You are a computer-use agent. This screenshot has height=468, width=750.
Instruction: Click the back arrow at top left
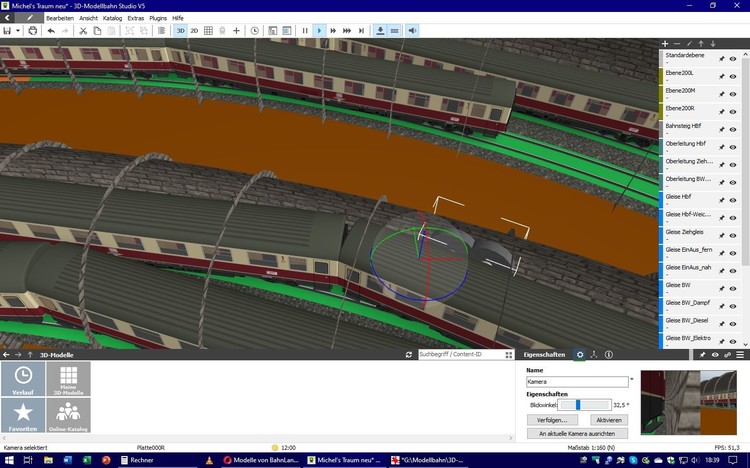[x=7, y=18]
